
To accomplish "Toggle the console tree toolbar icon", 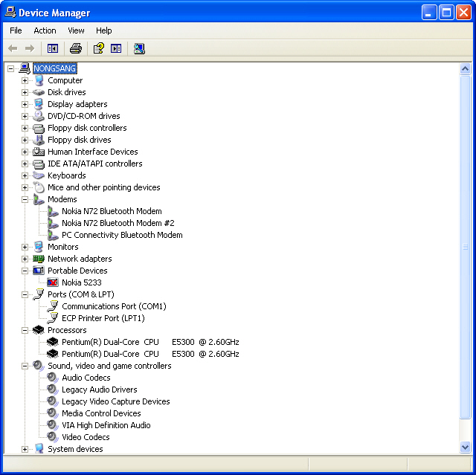I will (53, 48).
